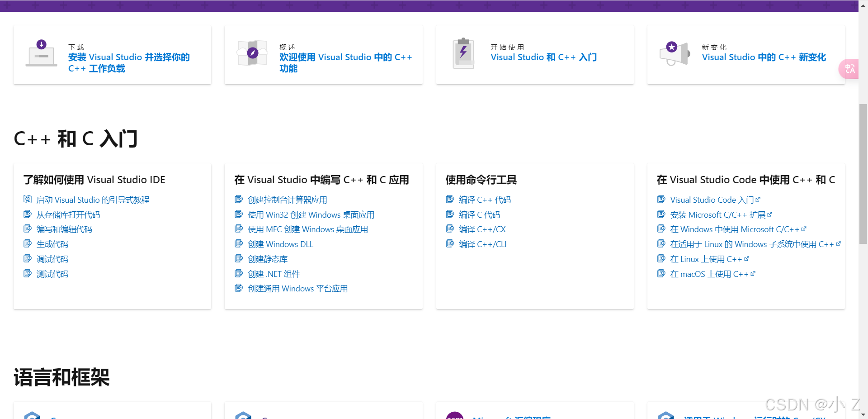Open 测试代码 link
This screenshot has height=419, width=868.
(x=52, y=274)
